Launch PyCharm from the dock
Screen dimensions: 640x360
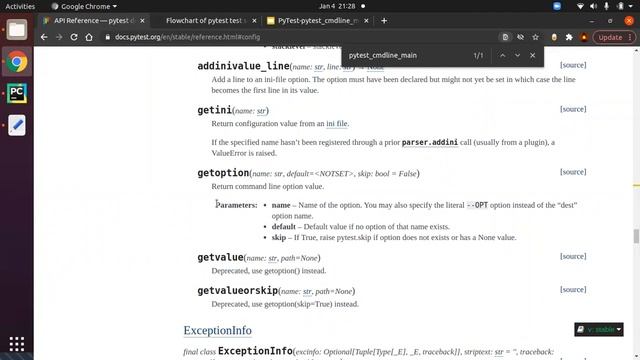coord(17,93)
